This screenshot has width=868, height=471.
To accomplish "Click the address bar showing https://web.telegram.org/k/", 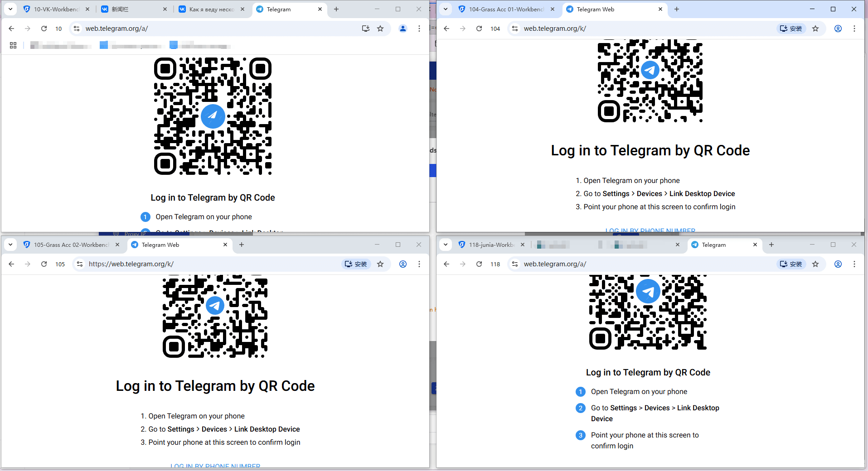I will pos(131,264).
